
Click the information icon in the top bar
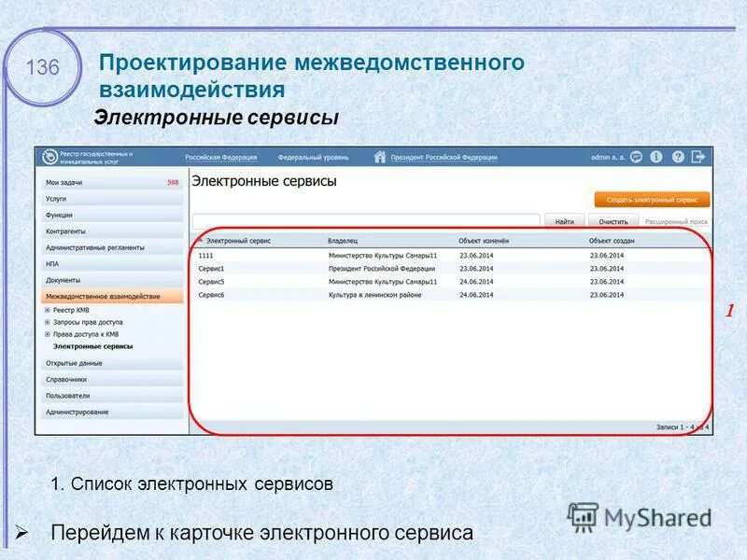pos(655,157)
